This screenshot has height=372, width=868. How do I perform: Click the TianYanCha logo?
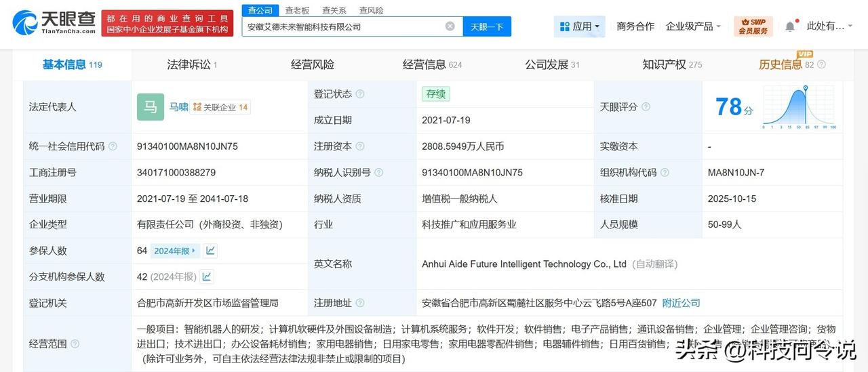click(55, 22)
